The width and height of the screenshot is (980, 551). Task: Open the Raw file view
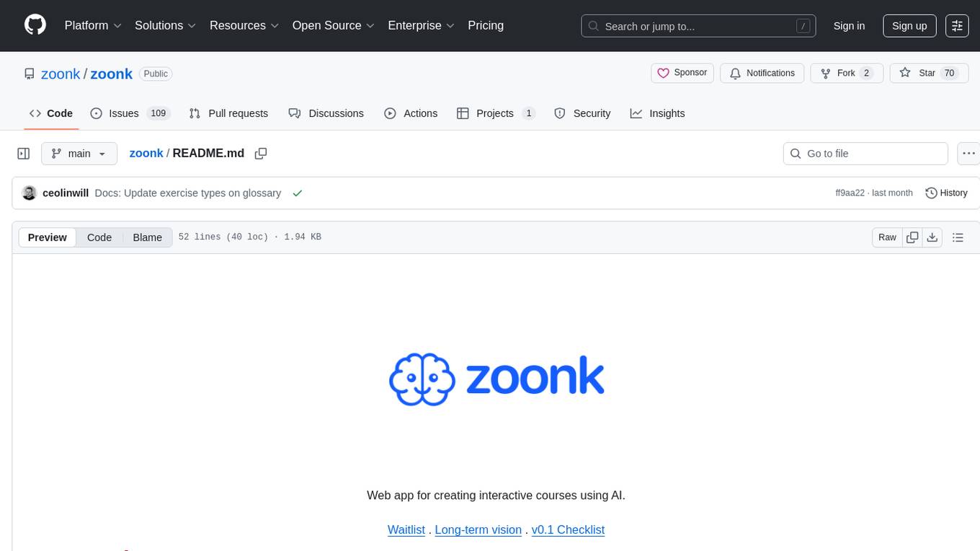(887, 237)
